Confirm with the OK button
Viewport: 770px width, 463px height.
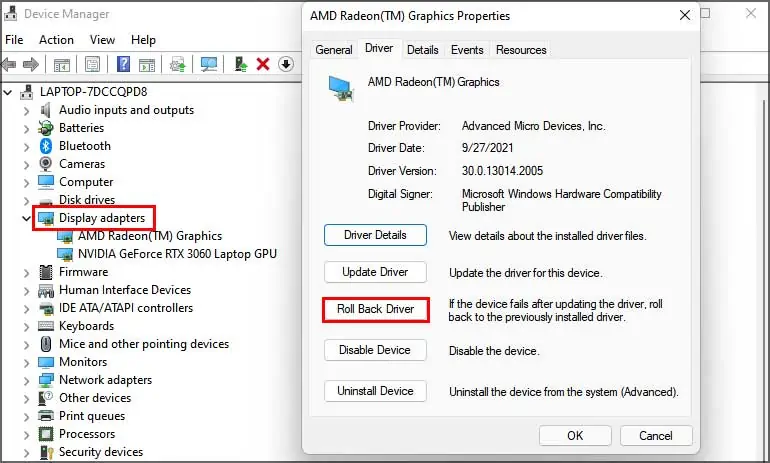(575, 436)
